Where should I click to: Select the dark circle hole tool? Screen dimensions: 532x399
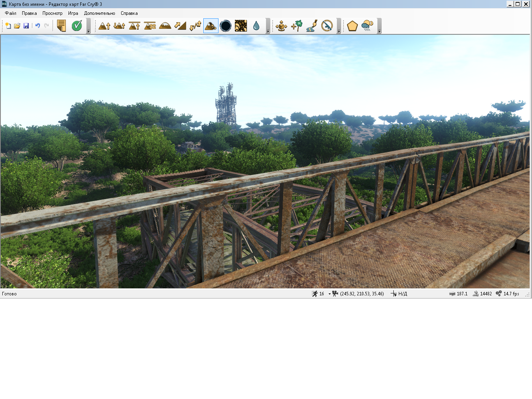click(x=225, y=26)
